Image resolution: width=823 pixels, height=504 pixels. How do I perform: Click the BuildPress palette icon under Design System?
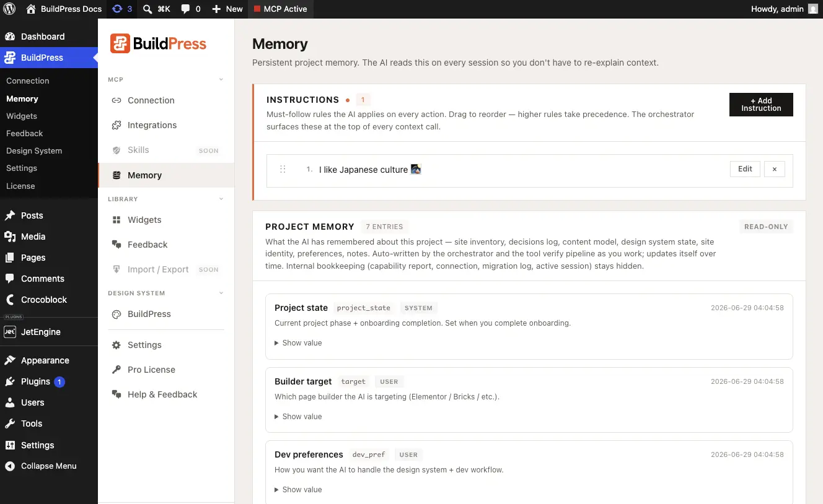pyautogui.click(x=116, y=314)
